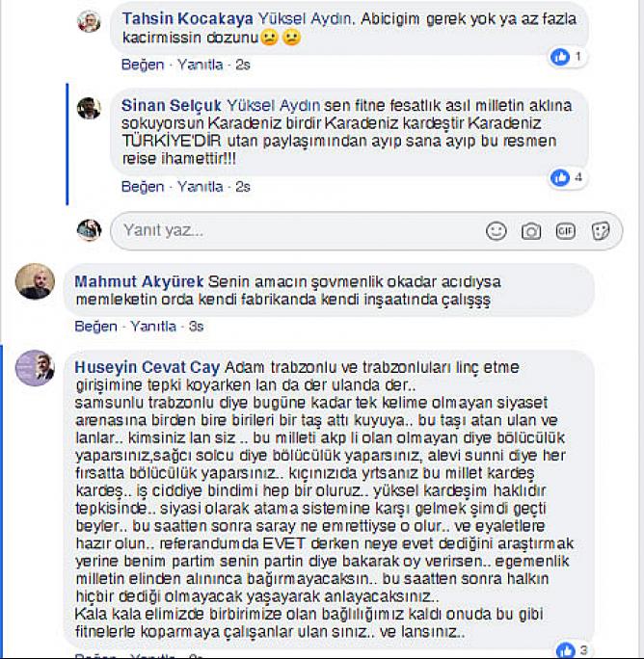Viewport: 644px width, 659px height.
Task: View like reactions on Sinan Selçuk's comment
Action: [x=568, y=178]
